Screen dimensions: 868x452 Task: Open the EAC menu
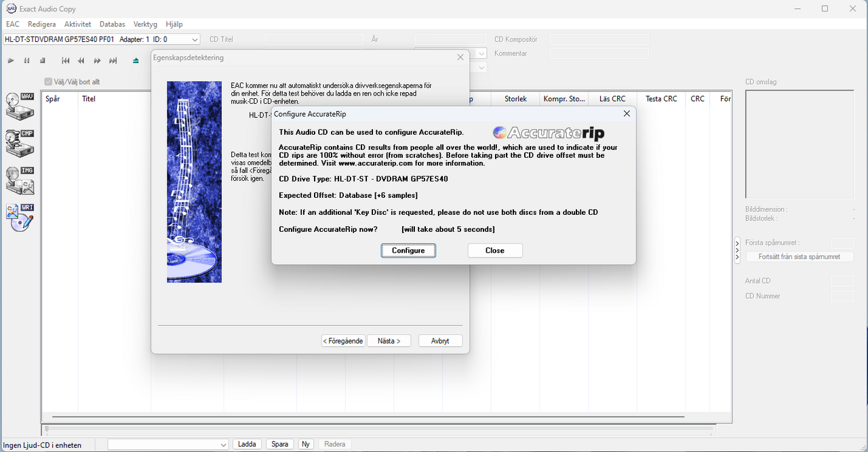(x=13, y=24)
